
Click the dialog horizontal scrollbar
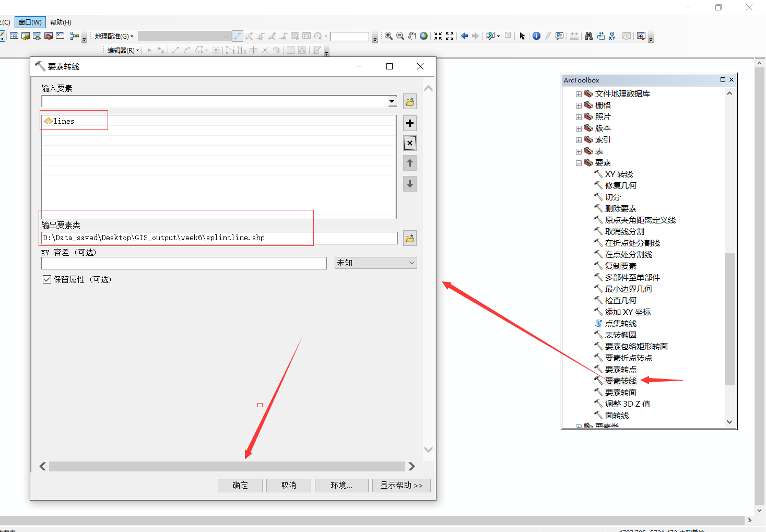click(x=227, y=466)
